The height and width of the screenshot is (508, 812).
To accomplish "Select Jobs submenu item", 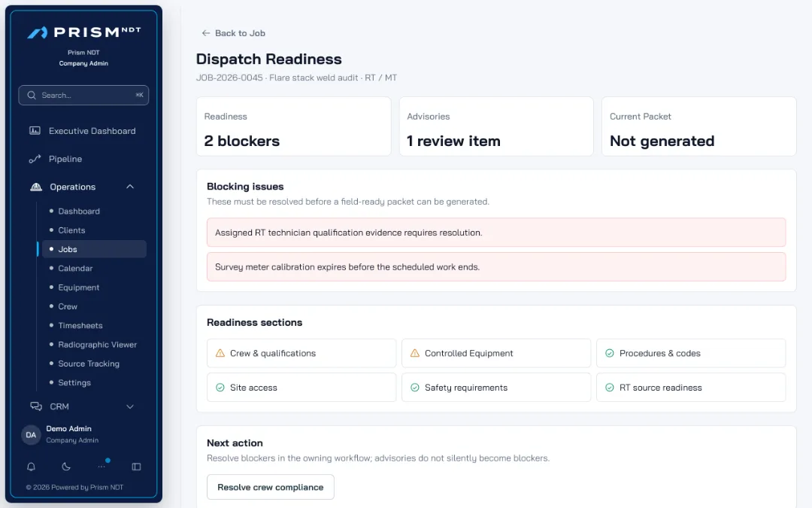I will coord(94,249).
